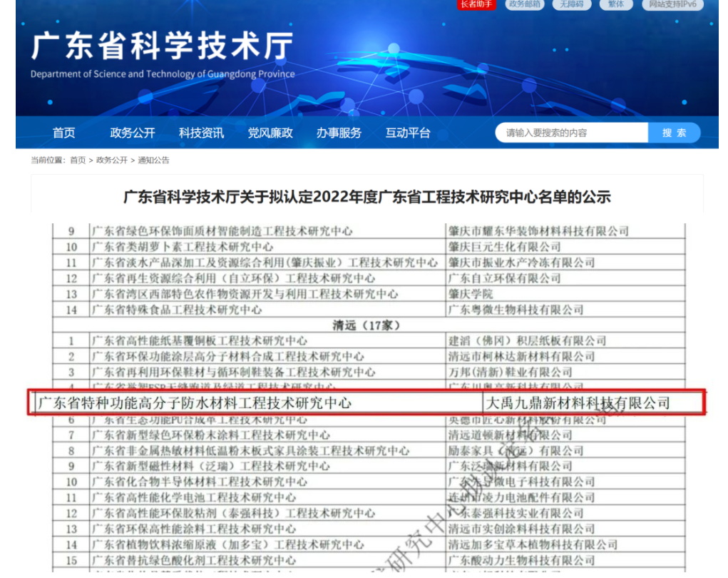Select 万邦(清新)鞋业有限公司 cell
The height and width of the screenshot is (578, 728).
pyautogui.click(x=565, y=372)
